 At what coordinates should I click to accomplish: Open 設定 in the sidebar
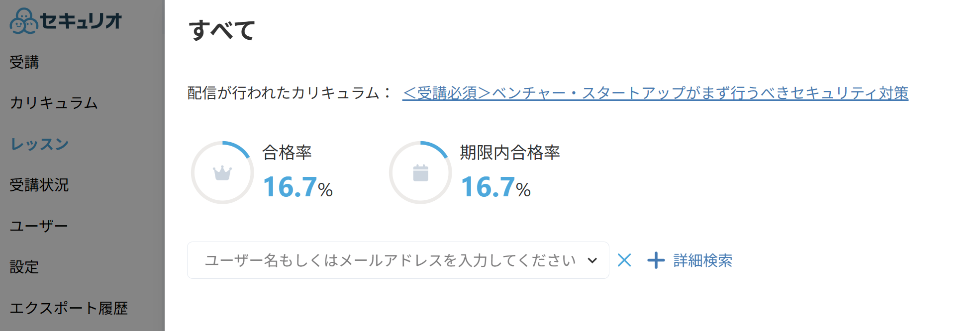24,267
